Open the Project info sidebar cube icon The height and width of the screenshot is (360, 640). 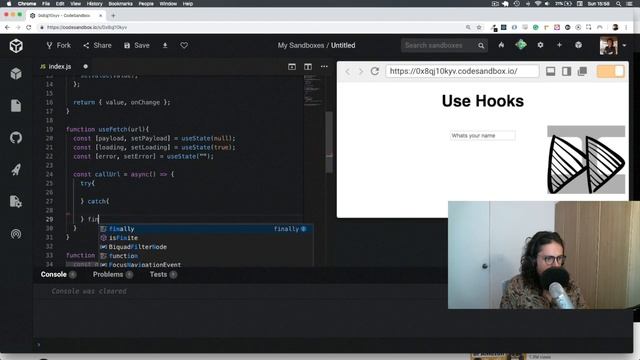16,74
